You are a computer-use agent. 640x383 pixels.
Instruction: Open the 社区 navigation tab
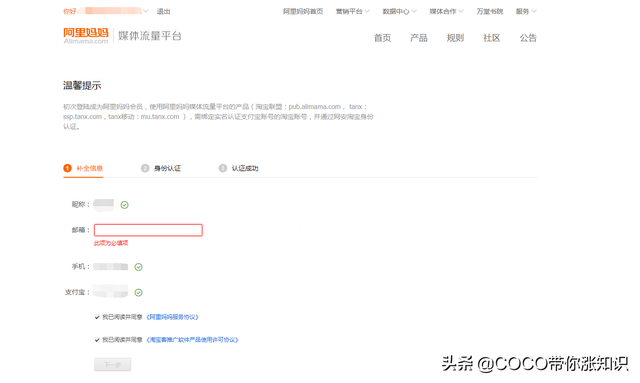[491, 38]
